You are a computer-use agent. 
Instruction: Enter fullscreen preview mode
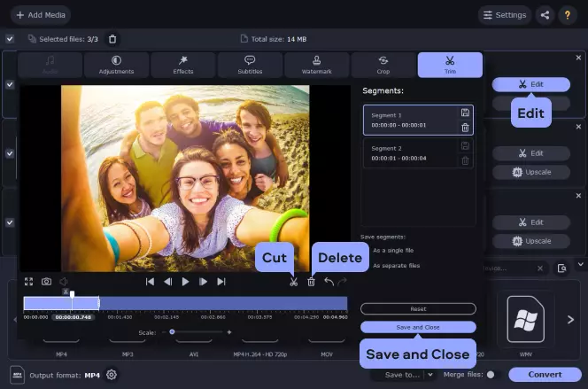pos(28,282)
